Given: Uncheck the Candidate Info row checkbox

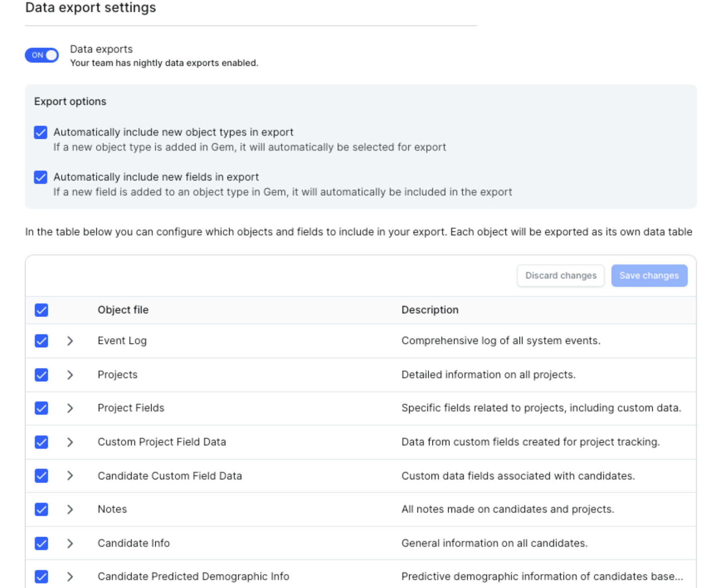Looking at the screenshot, I should pyautogui.click(x=42, y=543).
